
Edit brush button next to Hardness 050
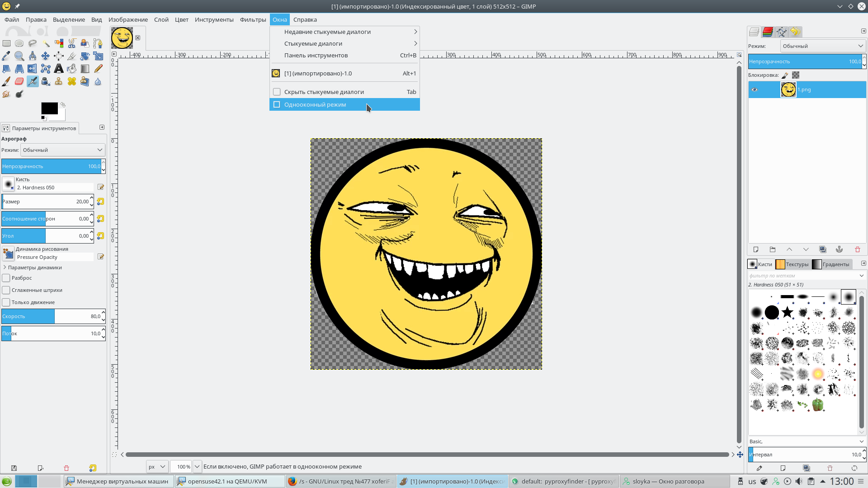pyautogui.click(x=101, y=187)
